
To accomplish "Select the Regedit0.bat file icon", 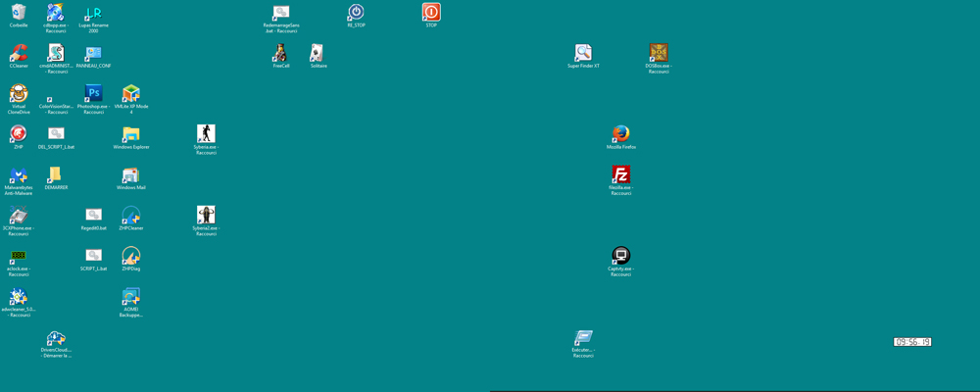I will tap(94, 215).
